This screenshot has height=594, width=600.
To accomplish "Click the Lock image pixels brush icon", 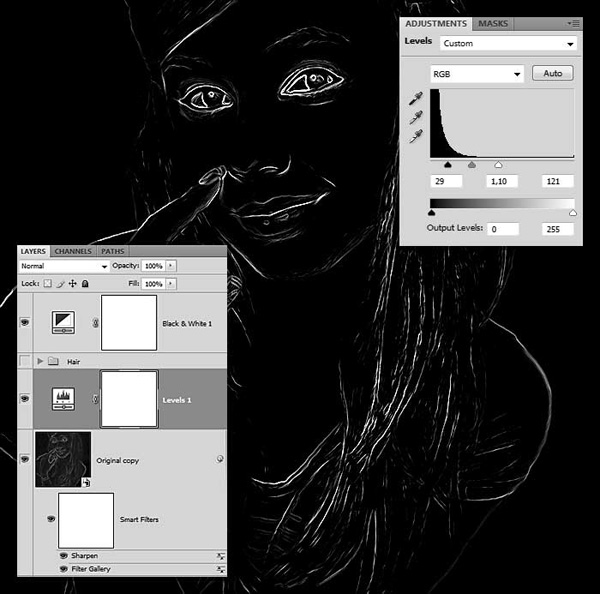I will click(60, 284).
